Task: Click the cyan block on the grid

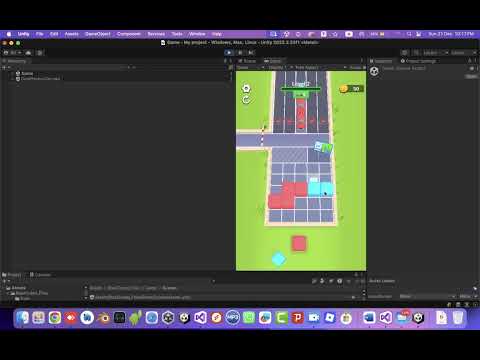Action: point(320,188)
